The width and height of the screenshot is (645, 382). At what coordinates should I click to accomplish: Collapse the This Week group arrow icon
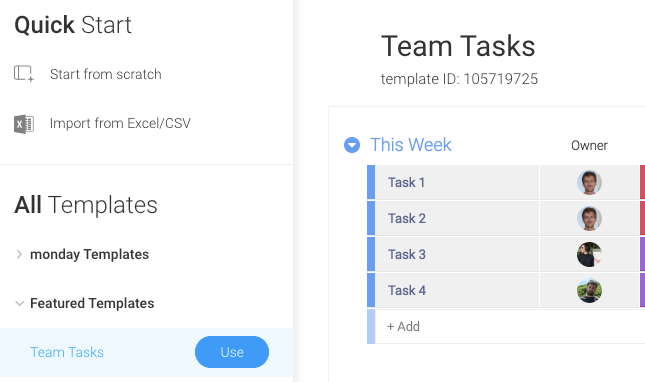[x=352, y=145]
